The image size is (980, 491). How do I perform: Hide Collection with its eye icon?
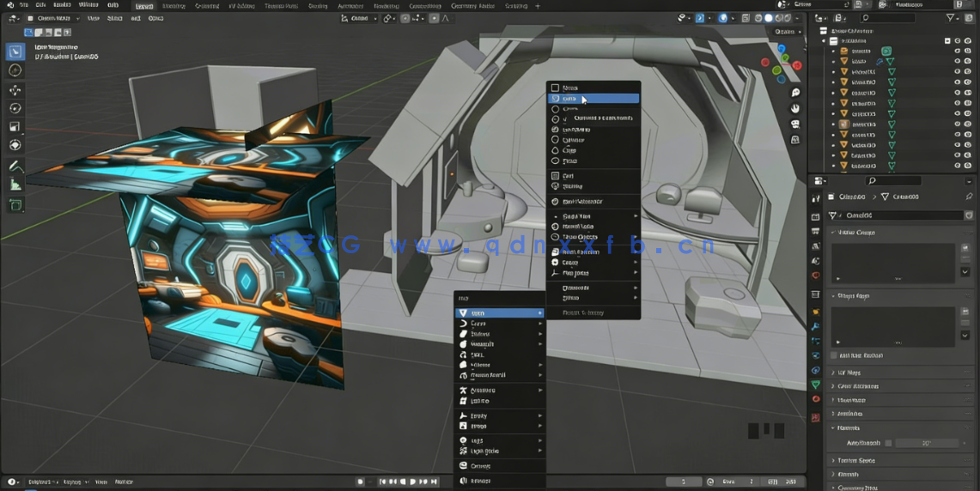tap(958, 40)
